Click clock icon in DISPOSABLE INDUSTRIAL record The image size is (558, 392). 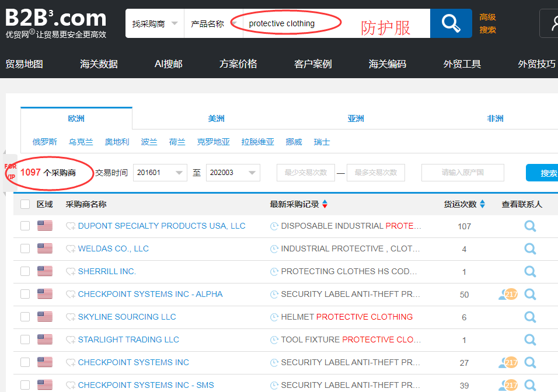click(274, 226)
